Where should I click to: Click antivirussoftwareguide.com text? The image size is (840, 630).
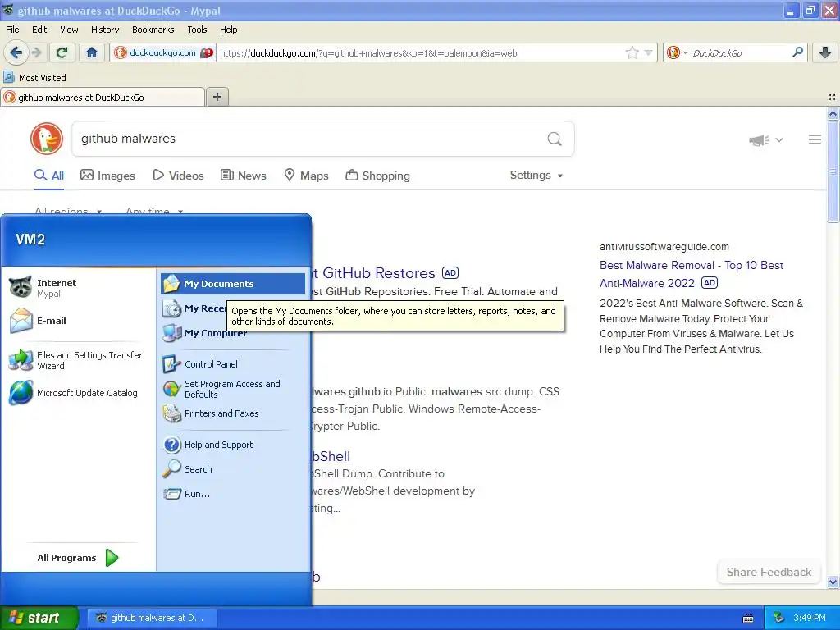pos(664,246)
